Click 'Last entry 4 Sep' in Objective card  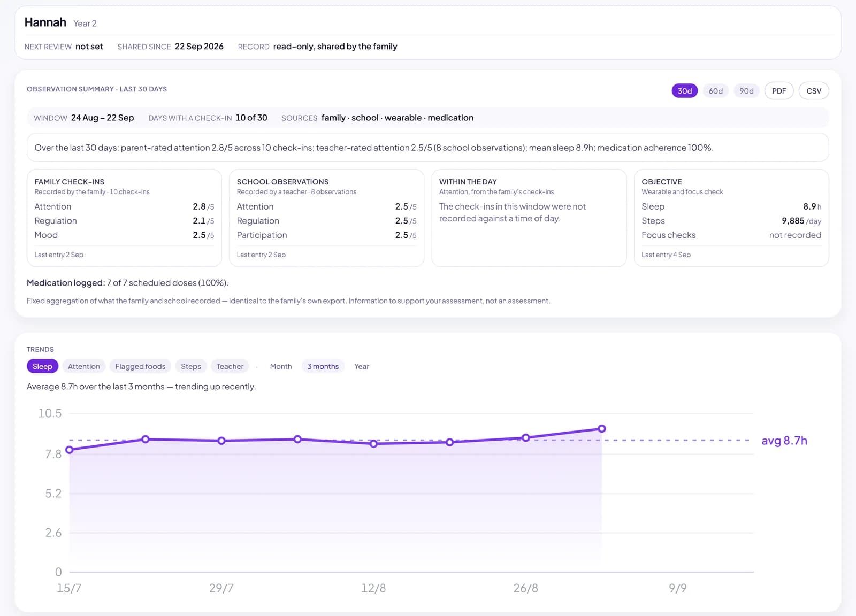pyautogui.click(x=666, y=255)
